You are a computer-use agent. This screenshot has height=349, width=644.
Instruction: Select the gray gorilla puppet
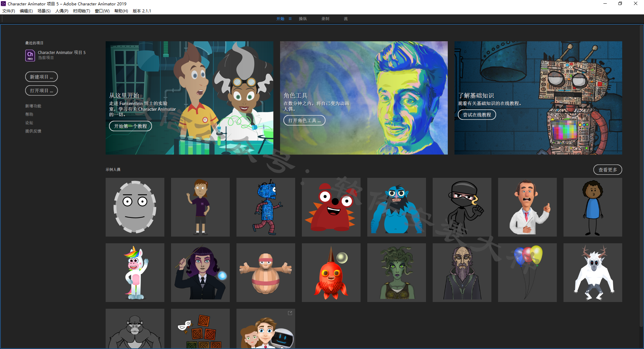click(135, 329)
